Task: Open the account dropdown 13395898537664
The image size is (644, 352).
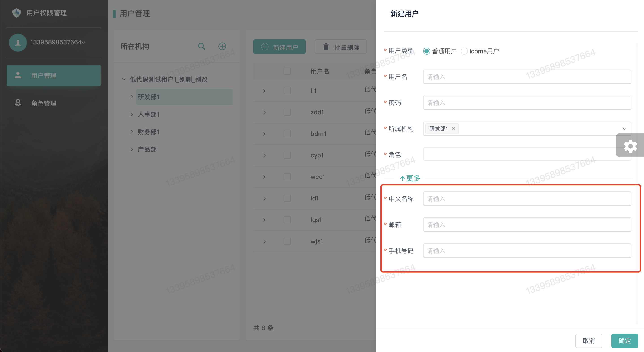Action: click(x=58, y=42)
